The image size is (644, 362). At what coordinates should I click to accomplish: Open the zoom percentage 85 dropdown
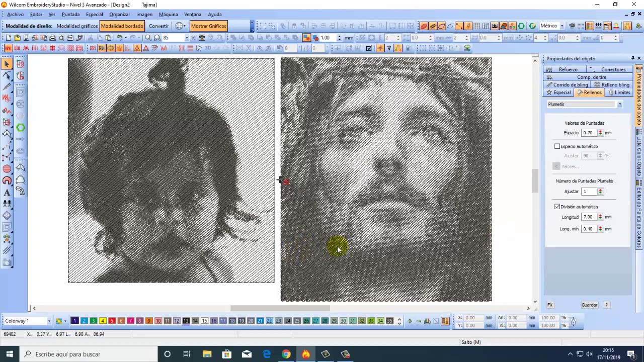[187, 38]
